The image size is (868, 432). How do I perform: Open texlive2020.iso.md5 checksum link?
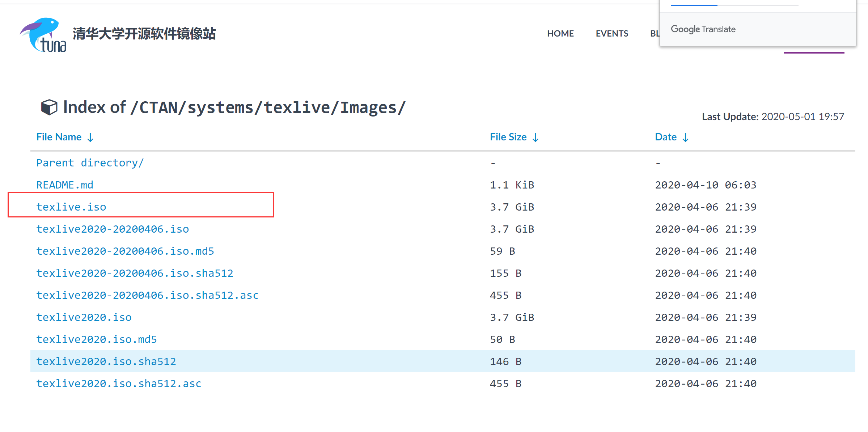[x=97, y=339]
